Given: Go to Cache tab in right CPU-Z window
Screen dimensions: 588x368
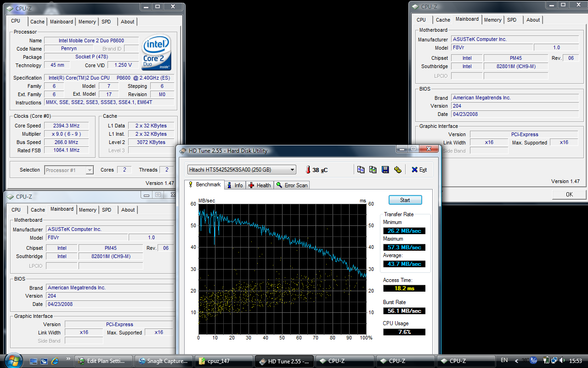Looking at the screenshot, I should [x=443, y=20].
